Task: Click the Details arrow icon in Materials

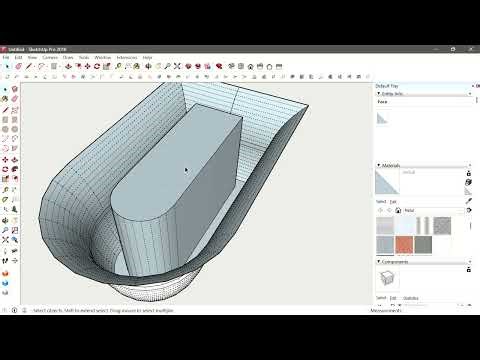Action: point(468,210)
